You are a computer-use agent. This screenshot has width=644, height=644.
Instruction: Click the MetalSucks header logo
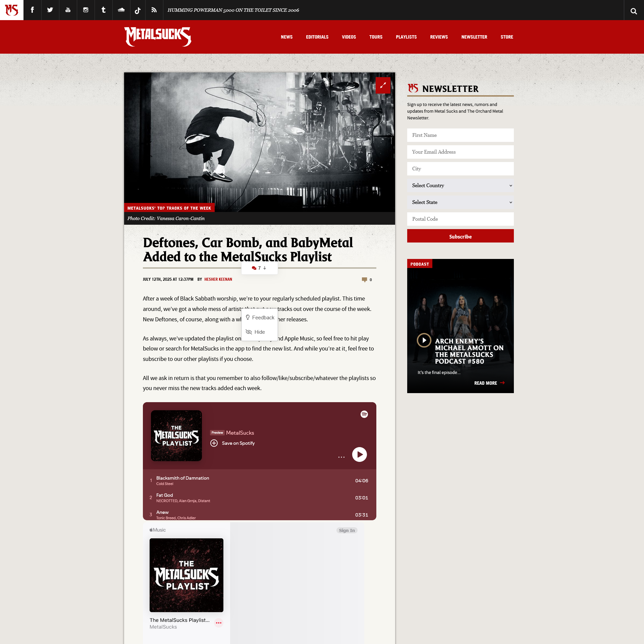[x=158, y=37]
